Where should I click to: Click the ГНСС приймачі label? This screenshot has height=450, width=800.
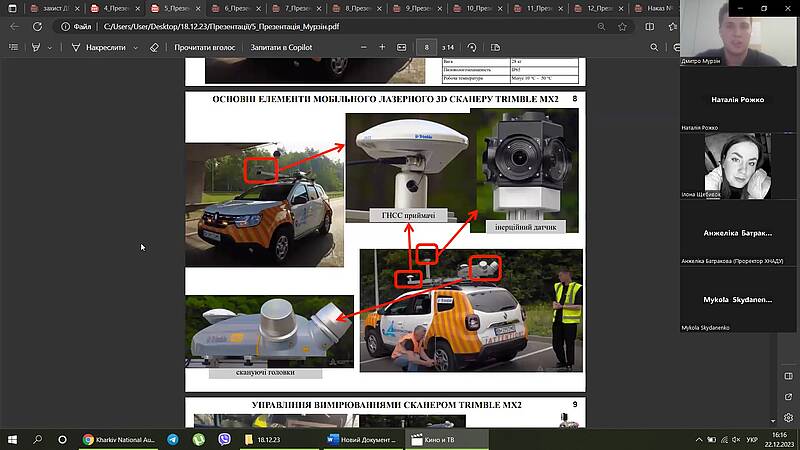tap(409, 215)
